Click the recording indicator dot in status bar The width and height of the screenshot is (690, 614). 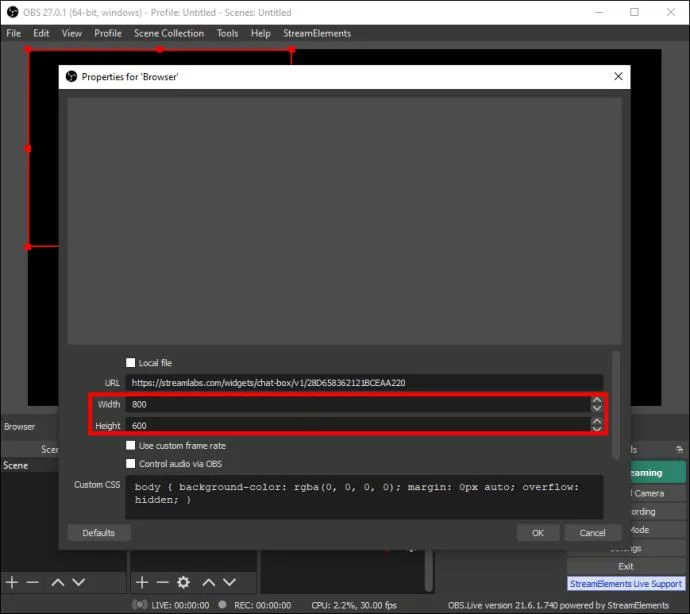(x=222, y=604)
